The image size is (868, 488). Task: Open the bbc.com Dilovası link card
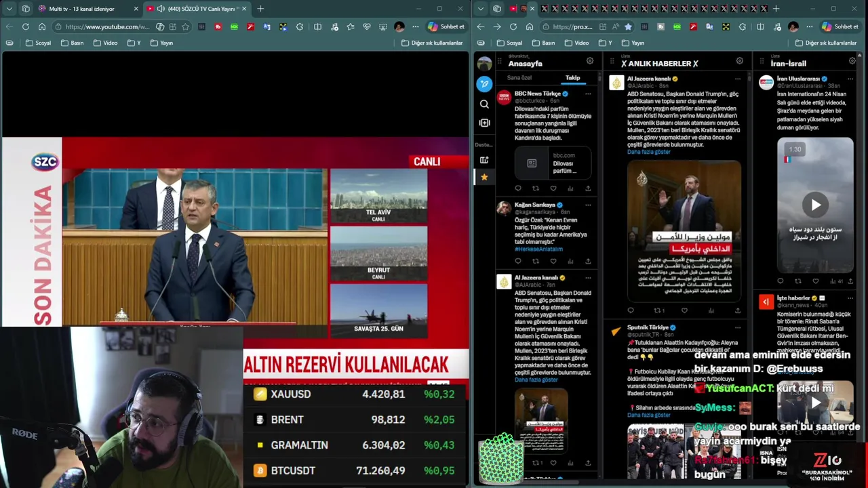point(553,163)
